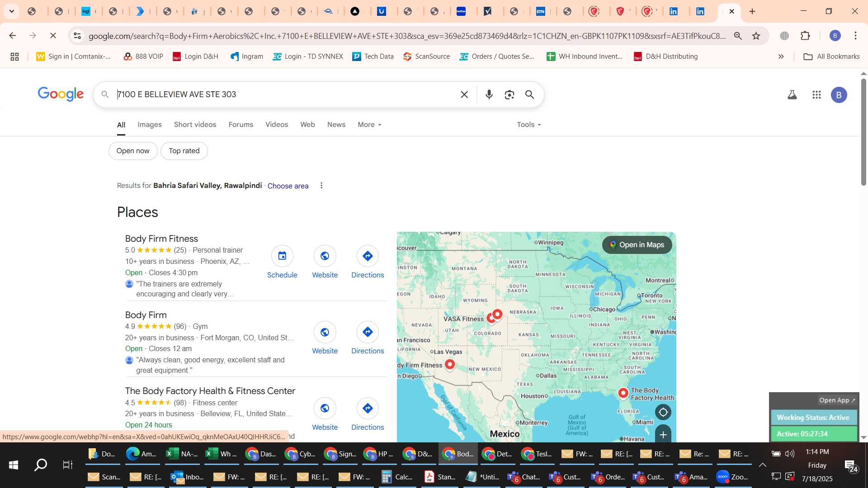Open Zoom app from taskbar

[732, 477]
